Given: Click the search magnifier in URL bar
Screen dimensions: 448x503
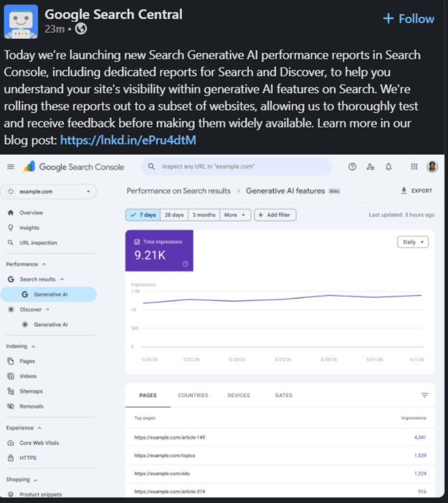Looking at the screenshot, I should point(151,166).
